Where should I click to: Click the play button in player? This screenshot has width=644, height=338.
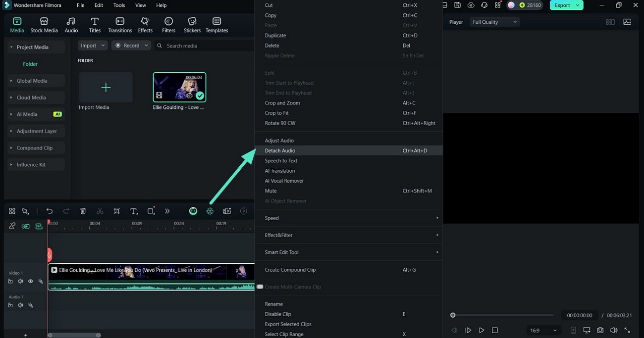(x=482, y=330)
